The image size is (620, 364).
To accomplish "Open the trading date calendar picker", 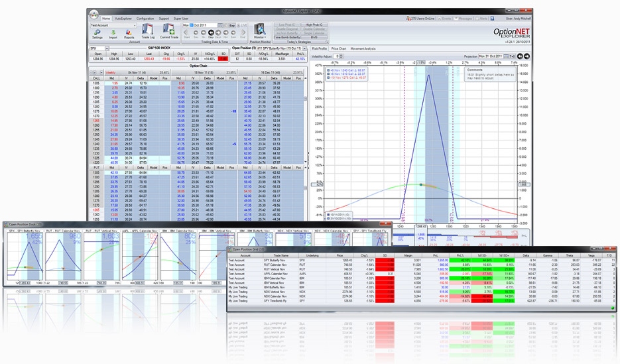I will [x=220, y=25].
